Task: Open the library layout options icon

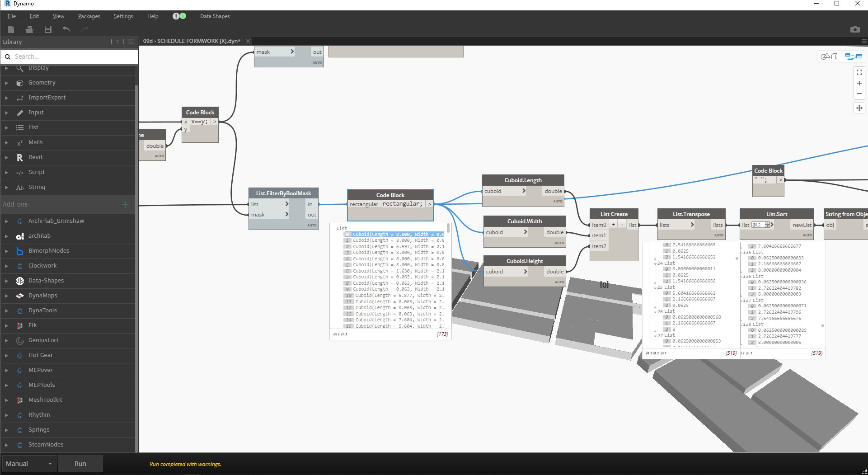Action: click(131, 42)
